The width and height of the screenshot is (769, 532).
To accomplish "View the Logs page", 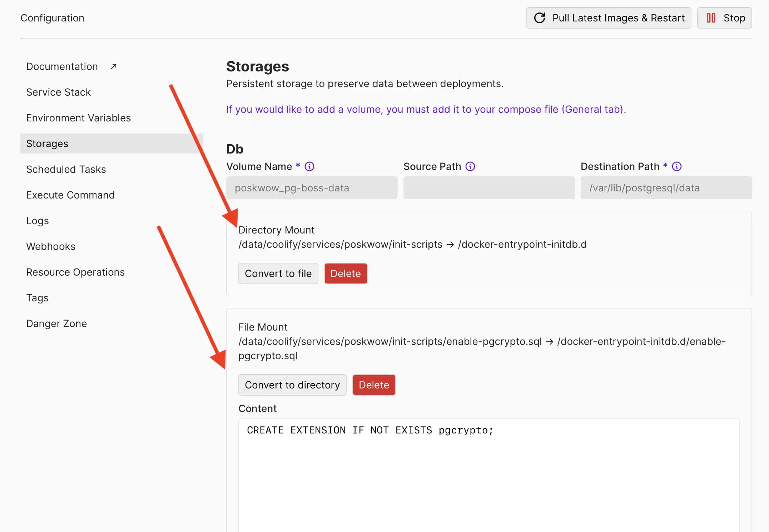I will [x=37, y=221].
